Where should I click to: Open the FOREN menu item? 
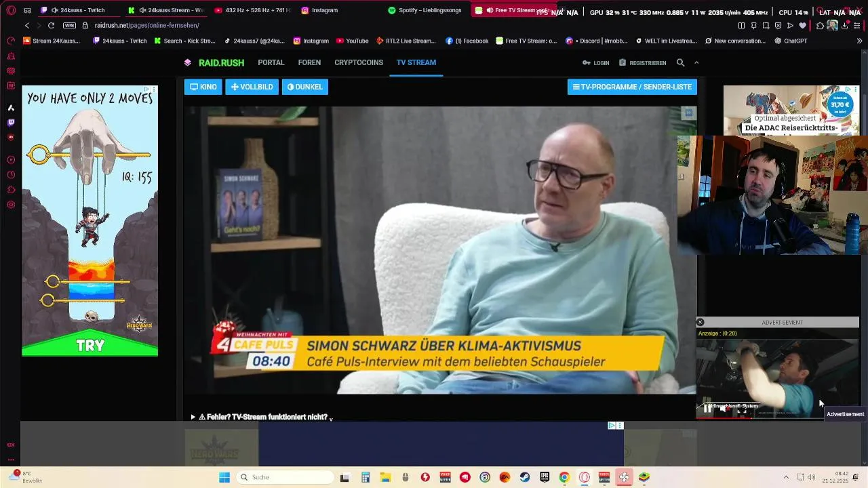tap(309, 62)
